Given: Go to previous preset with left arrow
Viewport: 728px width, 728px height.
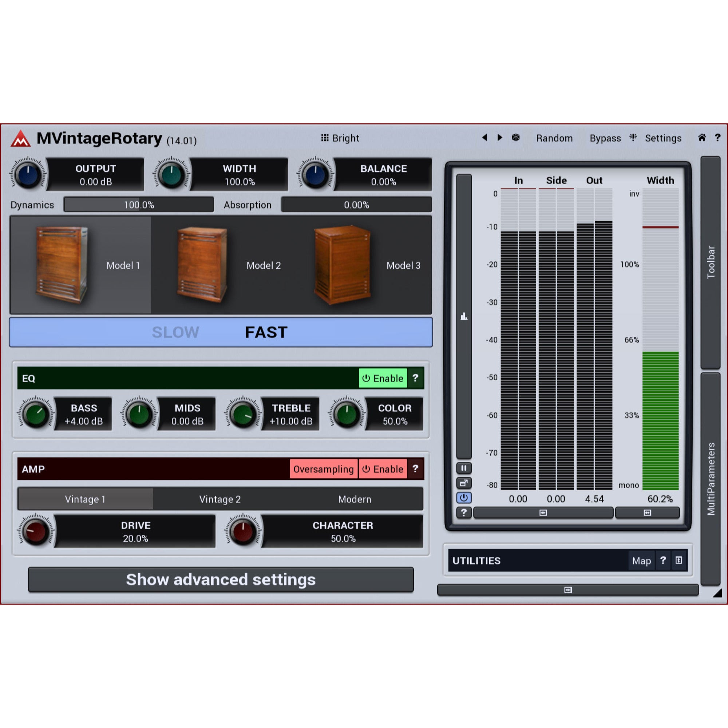Looking at the screenshot, I should coord(484,138).
